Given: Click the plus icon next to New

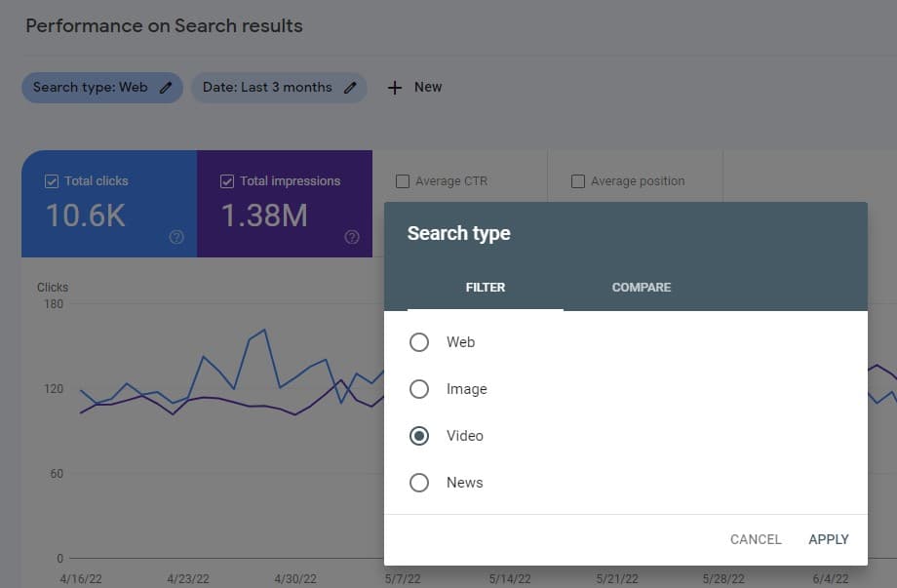Looking at the screenshot, I should [x=393, y=87].
